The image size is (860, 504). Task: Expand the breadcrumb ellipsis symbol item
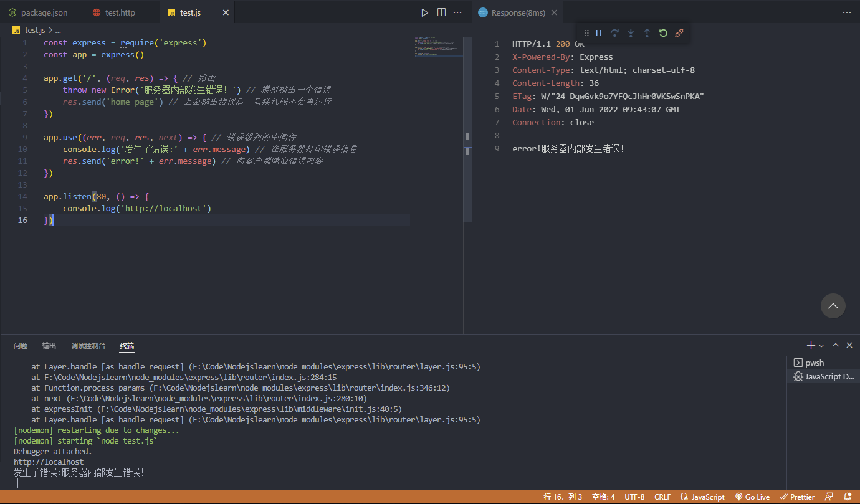click(x=58, y=30)
